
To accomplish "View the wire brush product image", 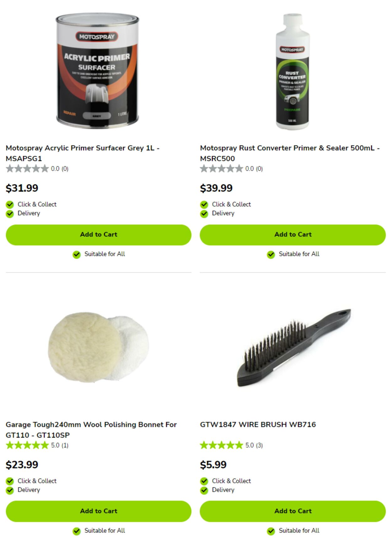I will pos(294,348).
